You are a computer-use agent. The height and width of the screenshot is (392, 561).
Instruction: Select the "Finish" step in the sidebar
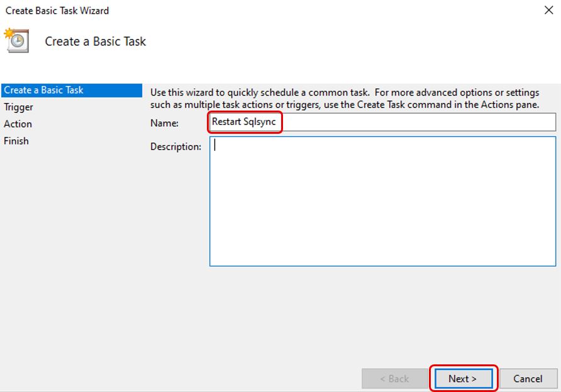[16, 141]
